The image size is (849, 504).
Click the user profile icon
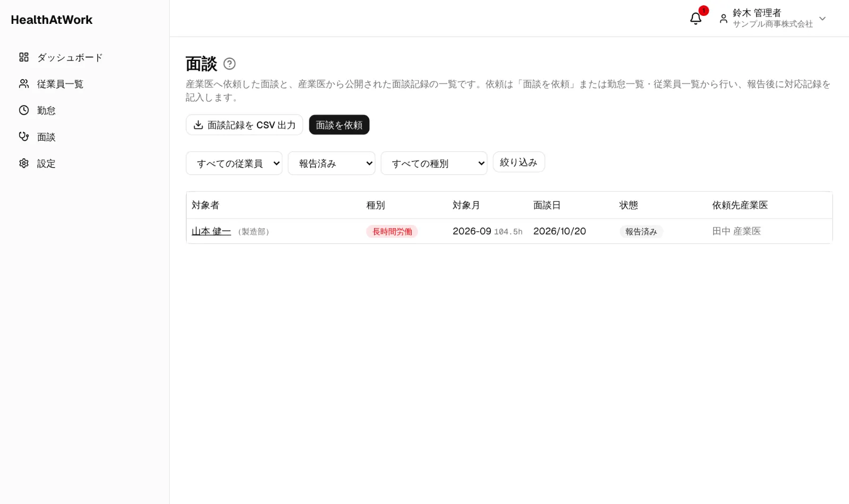pos(723,19)
